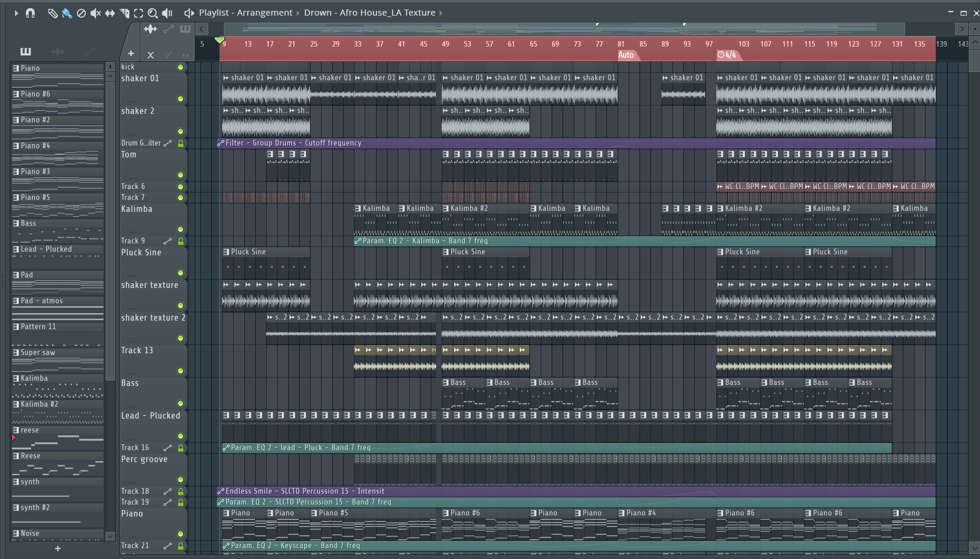Click the lock icon on Drum G..ilter track
Screen dimensions: 980x559
tap(181, 143)
